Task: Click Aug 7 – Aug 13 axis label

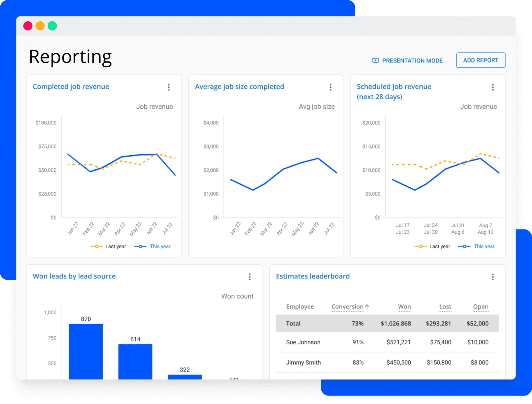Action: (x=485, y=229)
